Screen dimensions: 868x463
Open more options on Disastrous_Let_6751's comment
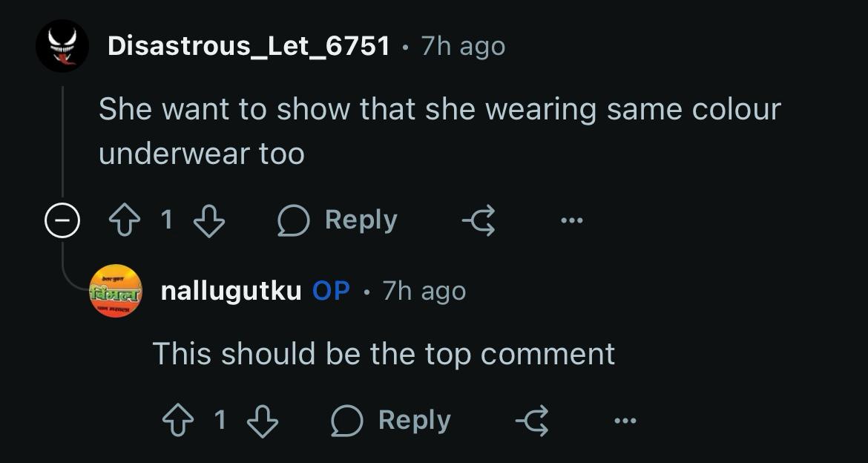click(572, 220)
